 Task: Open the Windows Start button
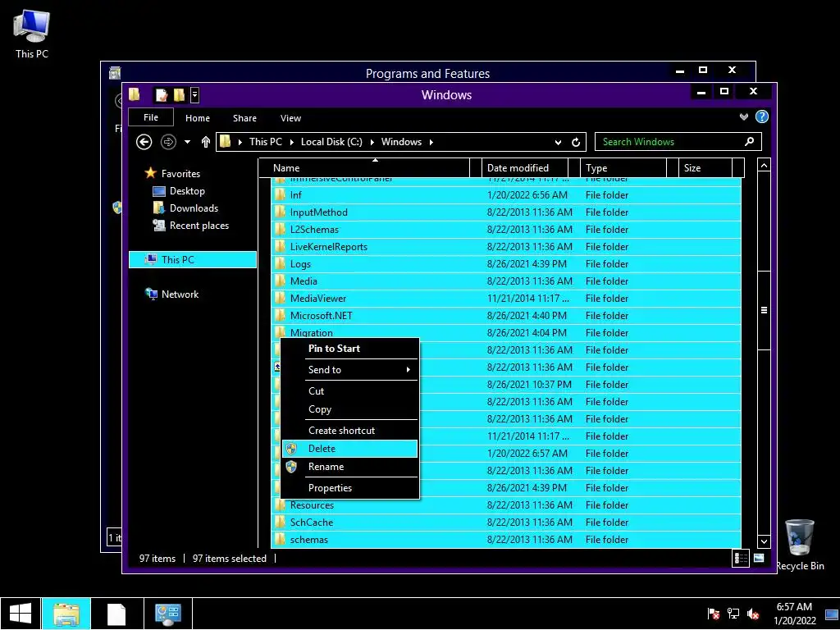pyautogui.click(x=21, y=614)
